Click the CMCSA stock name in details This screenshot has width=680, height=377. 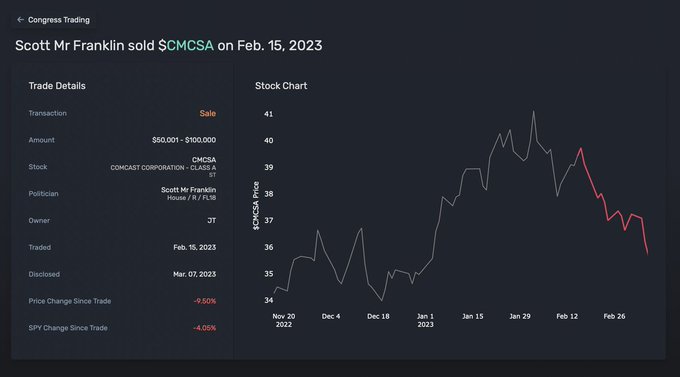204,160
